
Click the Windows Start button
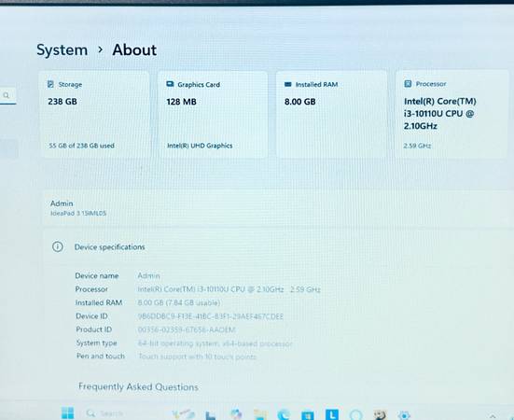67,413
